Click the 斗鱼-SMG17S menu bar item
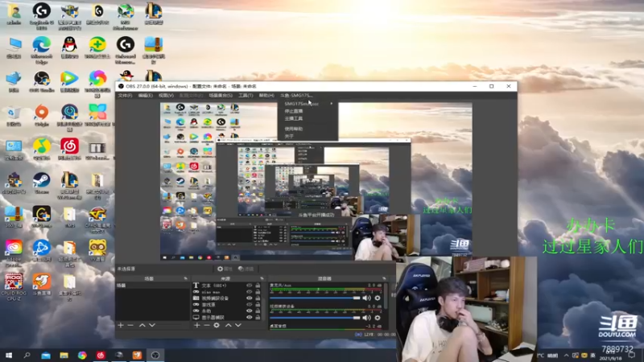Image resolution: width=644 pixels, height=362 pixels. pyautogui.click(x=296, y=95)
